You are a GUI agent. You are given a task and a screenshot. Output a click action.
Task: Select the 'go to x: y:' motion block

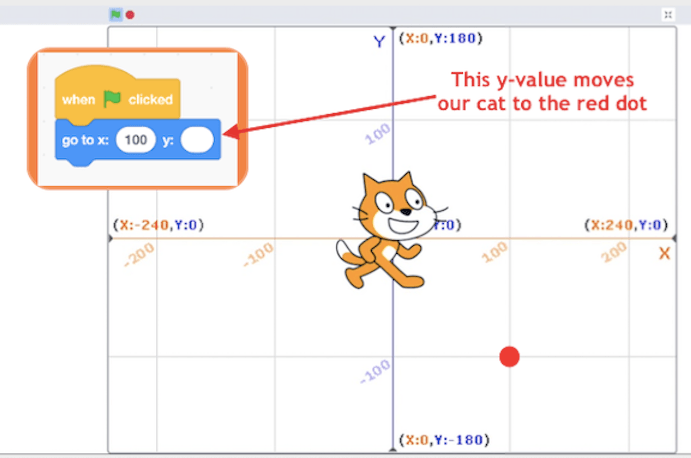click(x=137, y=142)
